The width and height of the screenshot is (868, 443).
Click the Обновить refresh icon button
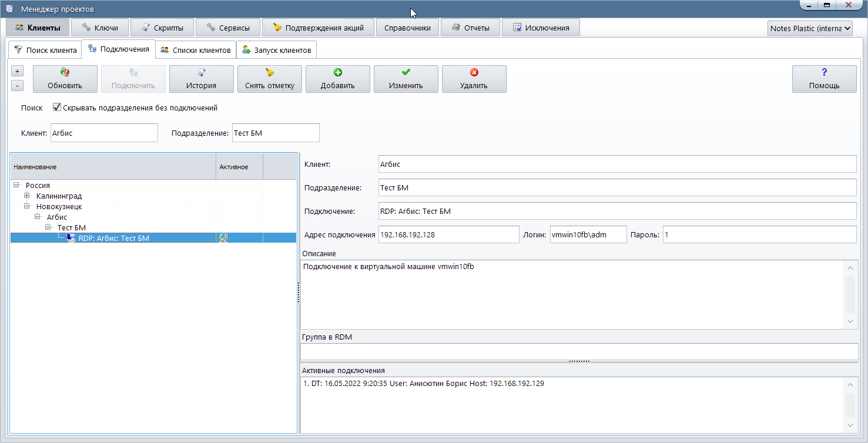tap(65, 73)
